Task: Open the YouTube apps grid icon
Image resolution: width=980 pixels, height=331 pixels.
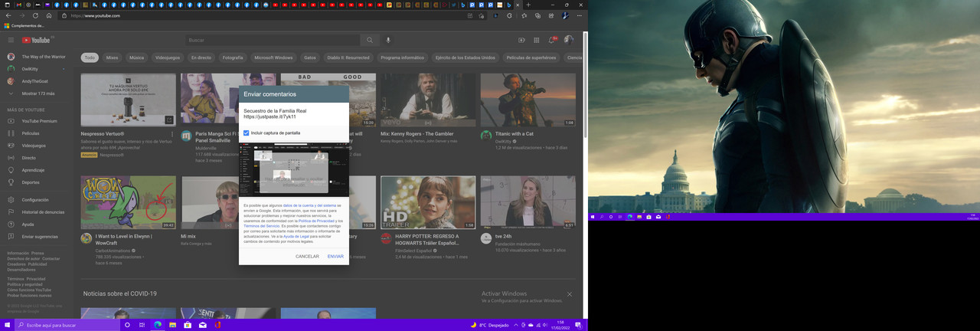Action: coord(537,40)
